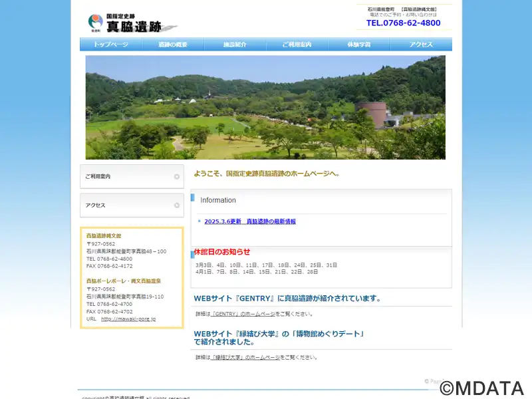Click the blue marker beside Information heading

point(193,198)
